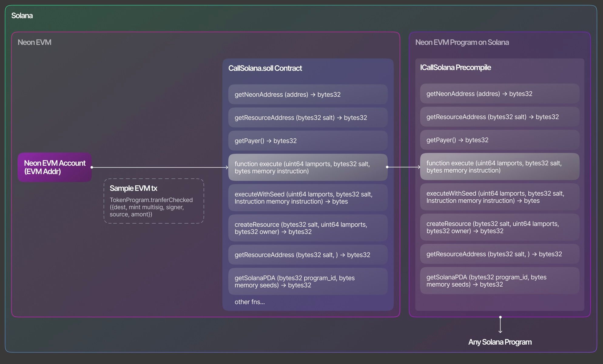Click the highlighted function execute in ICallSolana Precompile
The image size is (603, 364).
coord(499,167)
